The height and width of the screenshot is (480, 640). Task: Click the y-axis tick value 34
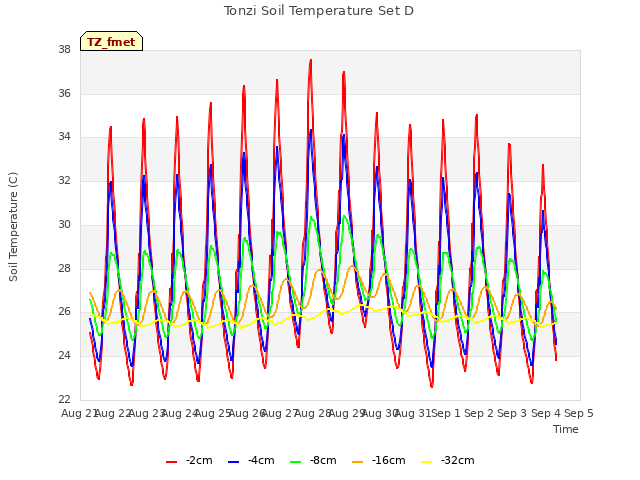[x=64, y=136]
